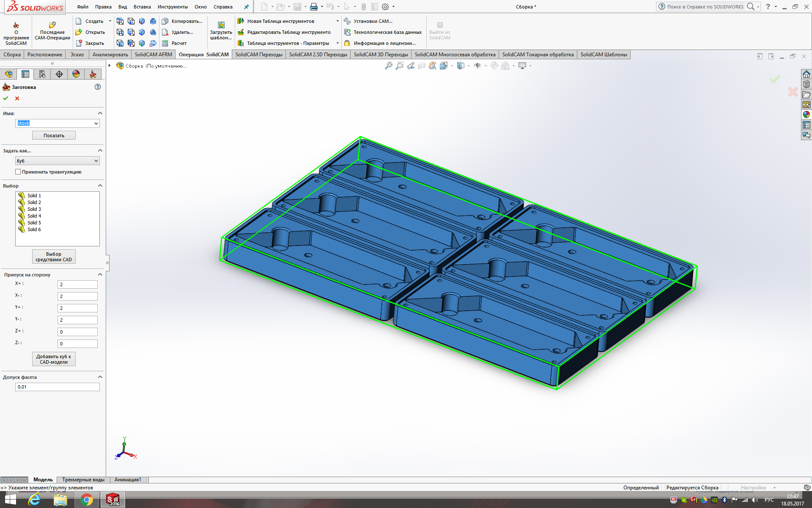Click the green checkmark to confirm stock
The width and height of the screenshot is (812, 508).
[x=5, y=98]
